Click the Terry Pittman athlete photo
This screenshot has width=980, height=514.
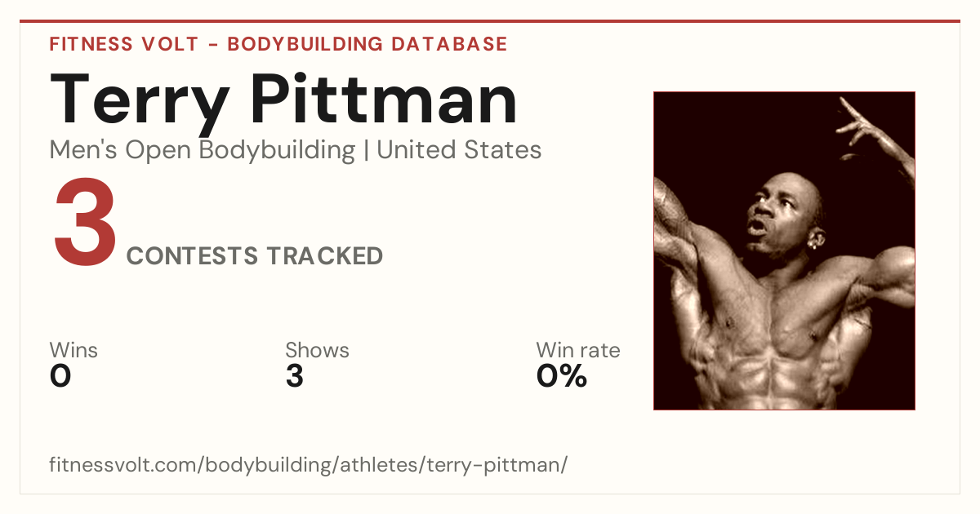tap(784, 250)
